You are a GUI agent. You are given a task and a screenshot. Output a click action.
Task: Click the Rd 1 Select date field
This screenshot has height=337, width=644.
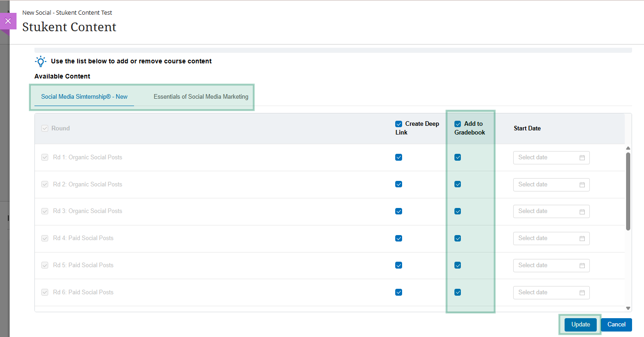tap(551, 157)
